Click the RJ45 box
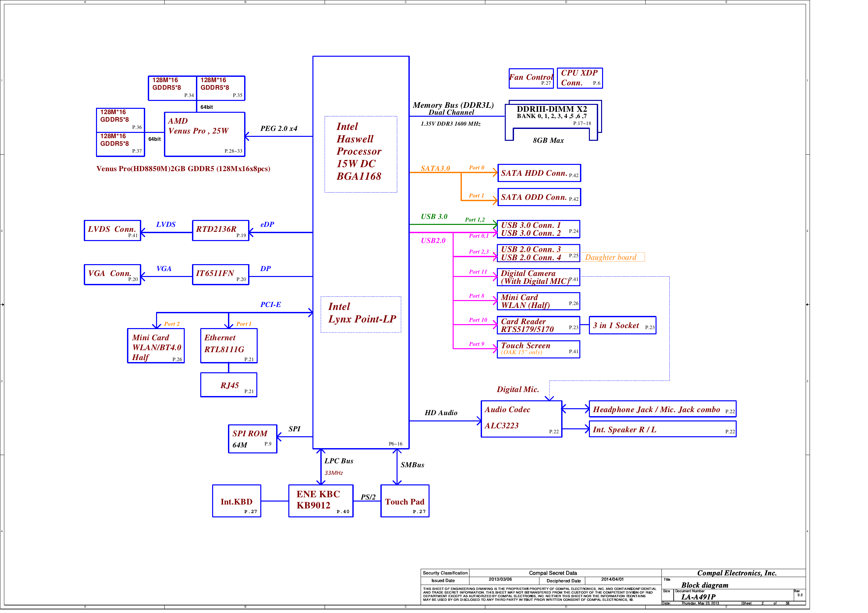 229,385
